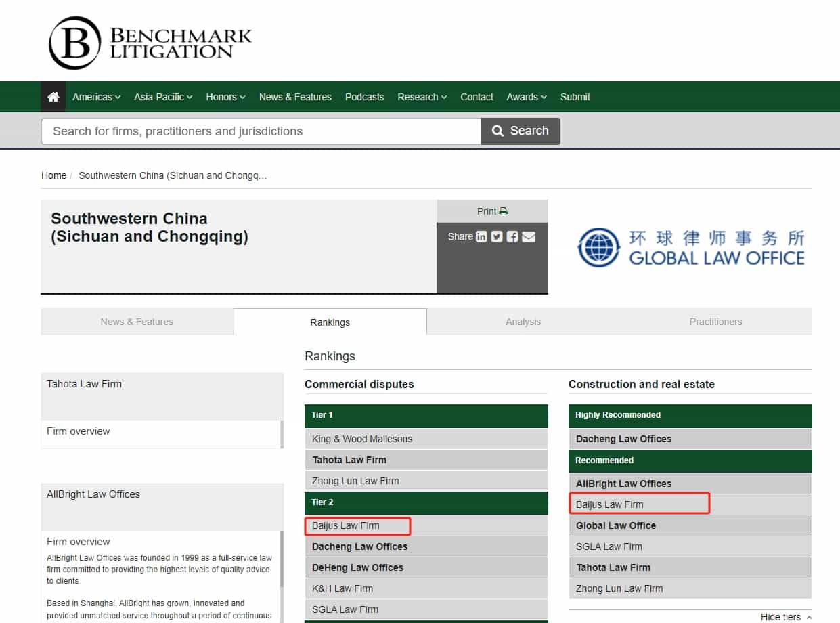Viewport: 840px width, 623px height.
Task: Open the Honors dropdown menu
Action: click(225, 97)
